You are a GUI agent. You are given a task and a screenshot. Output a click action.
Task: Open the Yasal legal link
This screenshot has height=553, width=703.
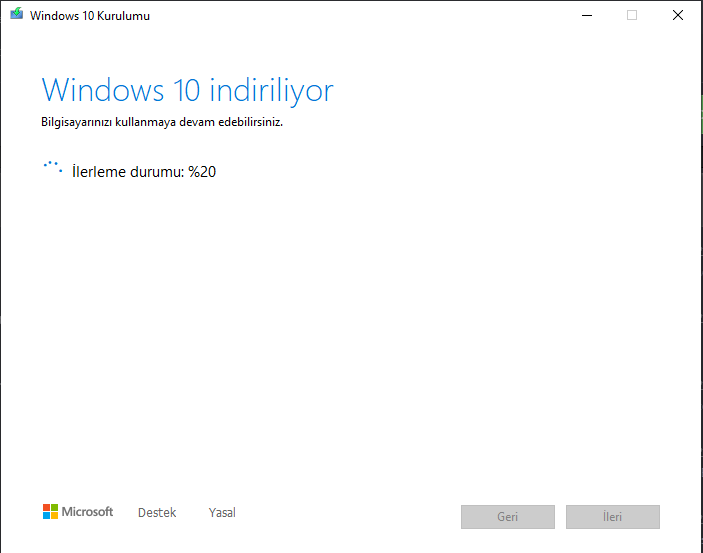pyautogui.click(x=222, y=513)
